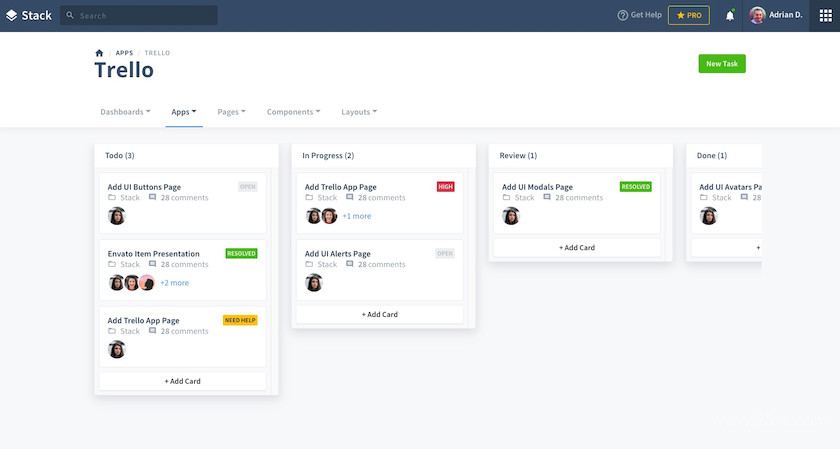The height and width of the screenshot is (449, 840).
Task: Click avatar on Todo Add Trello App Page card
Action: pos(116,349)
